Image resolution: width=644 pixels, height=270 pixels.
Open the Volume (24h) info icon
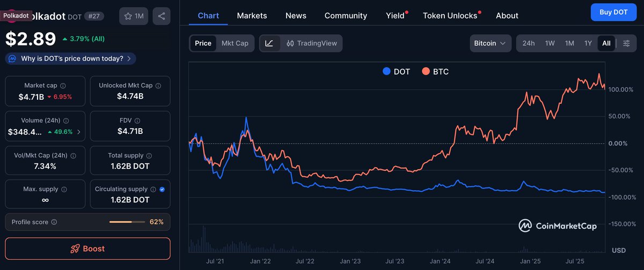pos(66,121)
